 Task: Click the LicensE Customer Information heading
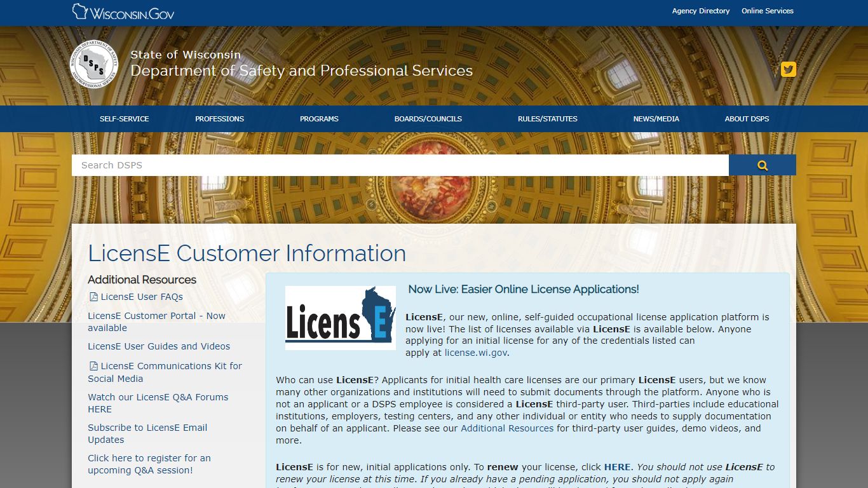coord(247,253)
